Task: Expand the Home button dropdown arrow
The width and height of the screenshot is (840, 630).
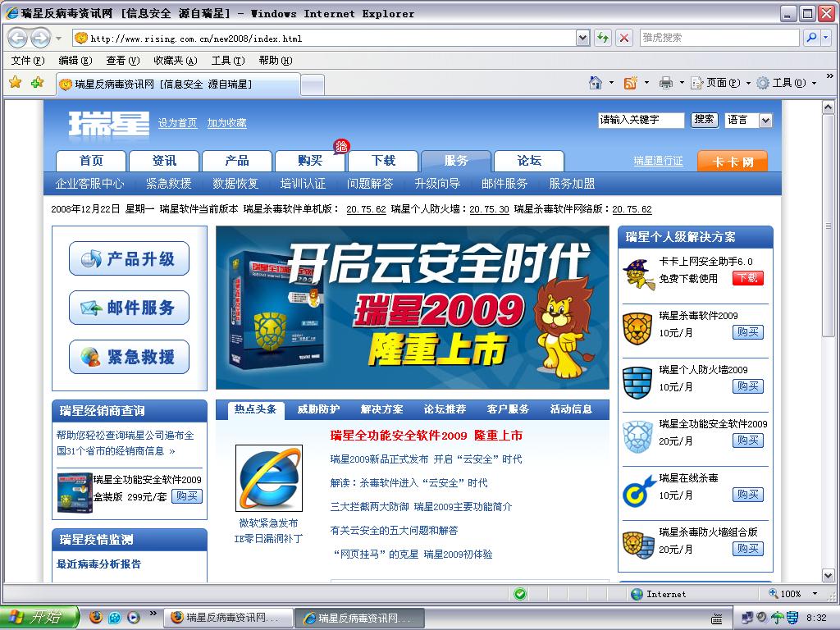Action: [611, 83]
